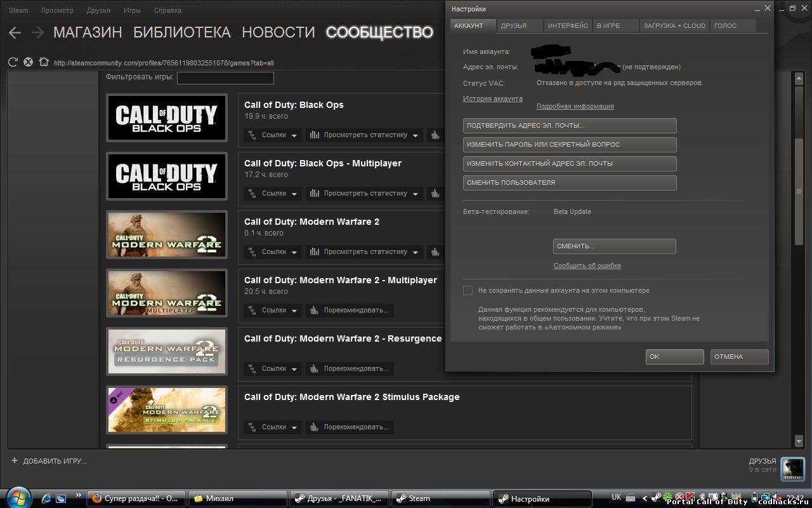Open 'Просмотреть статистику' for Black Ops
The width and height of the screenshot is (812, 508).
pos(364,135)
